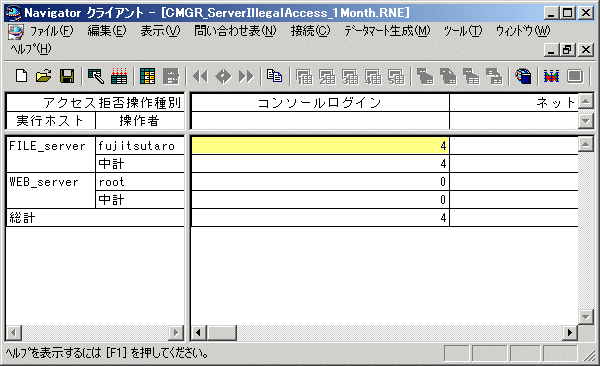Click the data pane vertical scroll up arrow

pyautogui.click(x=585, y=144)
